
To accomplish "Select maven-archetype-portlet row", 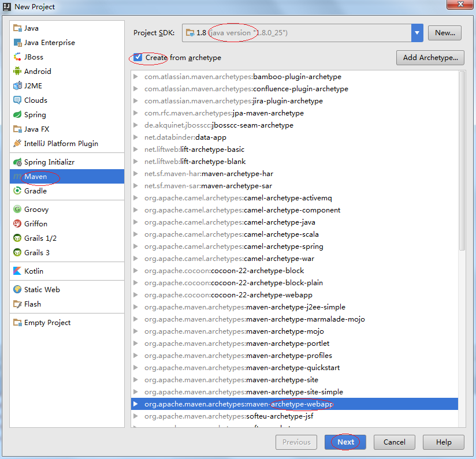I will (295, 343).
